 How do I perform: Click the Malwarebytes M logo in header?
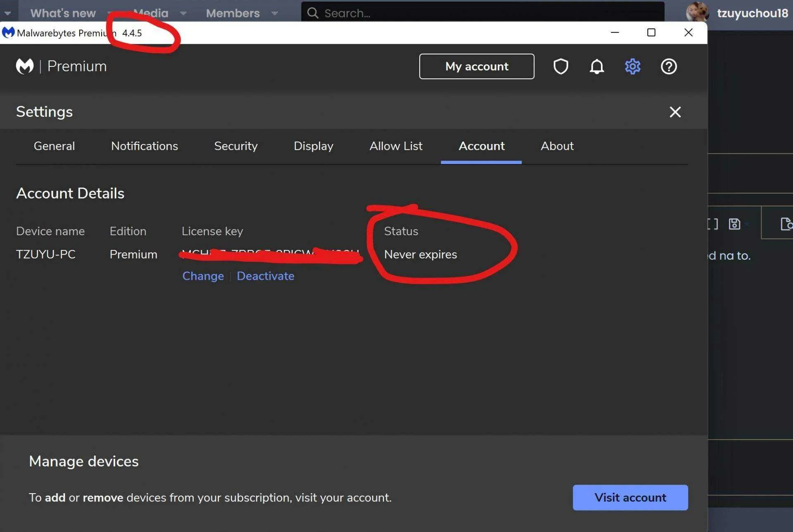25,66
